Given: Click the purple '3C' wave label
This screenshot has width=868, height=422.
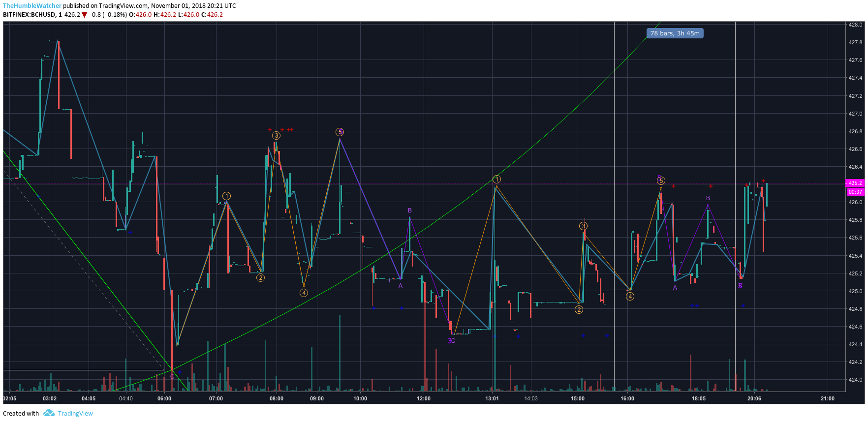Looking at the screenshot, I should [x=451, y=341].
